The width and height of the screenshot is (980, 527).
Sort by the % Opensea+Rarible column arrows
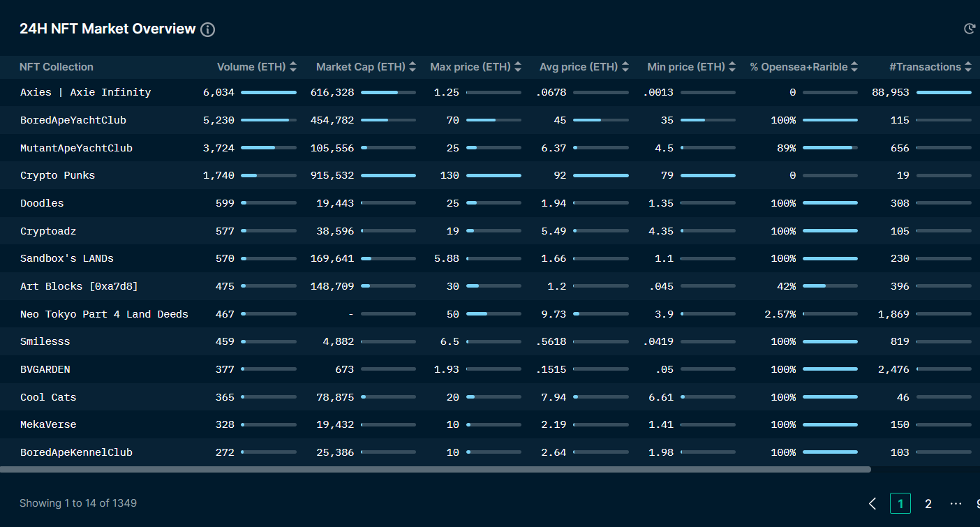[854, 67]
